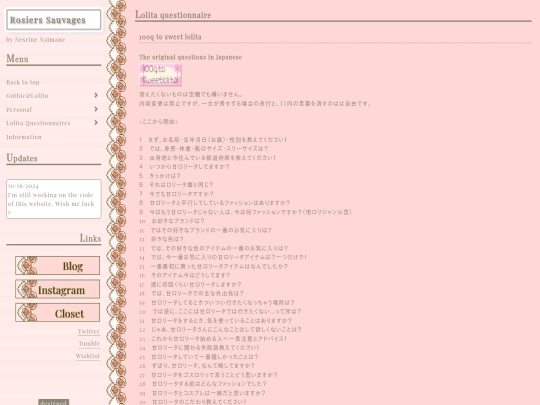Click the Updates sidebar heading
The width and height of the screenshot is (540, 405).
click(x=22, y=158)
